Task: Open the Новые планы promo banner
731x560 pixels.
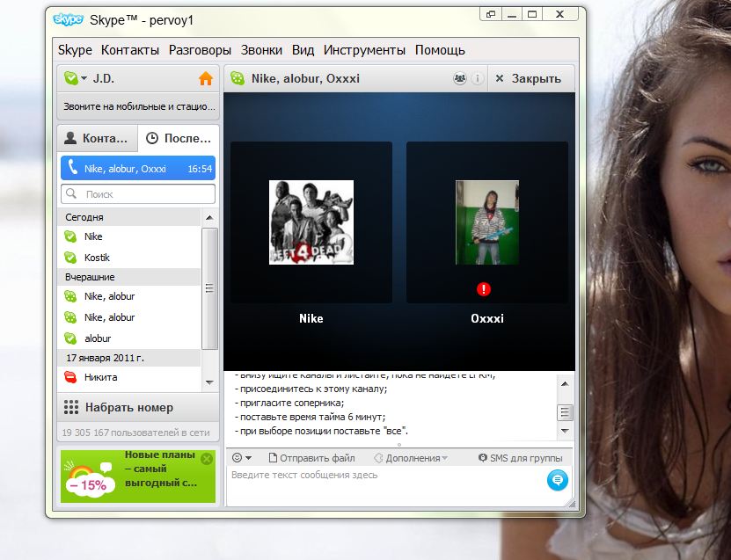Action: [138, 476]
